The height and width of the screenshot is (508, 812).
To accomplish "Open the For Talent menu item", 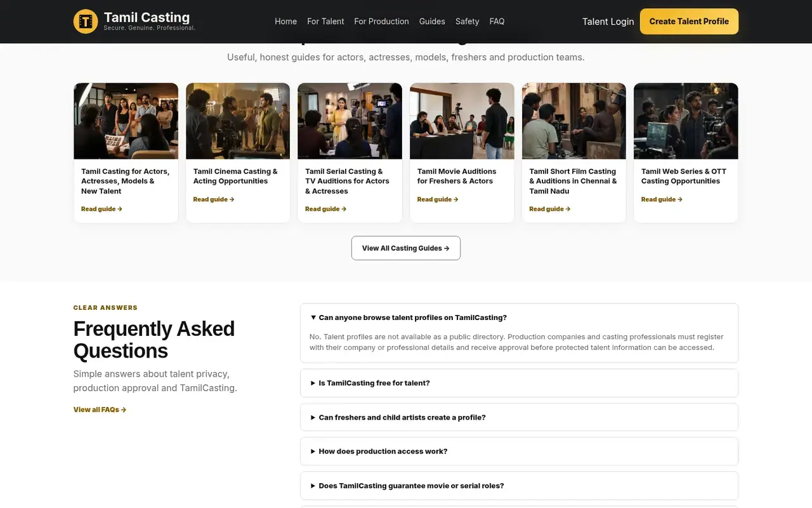I will click(x=325, y=21).
